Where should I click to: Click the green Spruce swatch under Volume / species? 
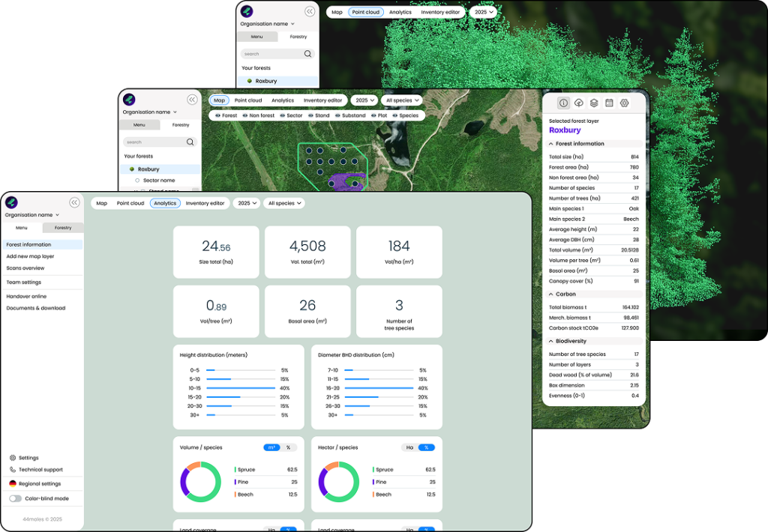[x=235, y=470]
